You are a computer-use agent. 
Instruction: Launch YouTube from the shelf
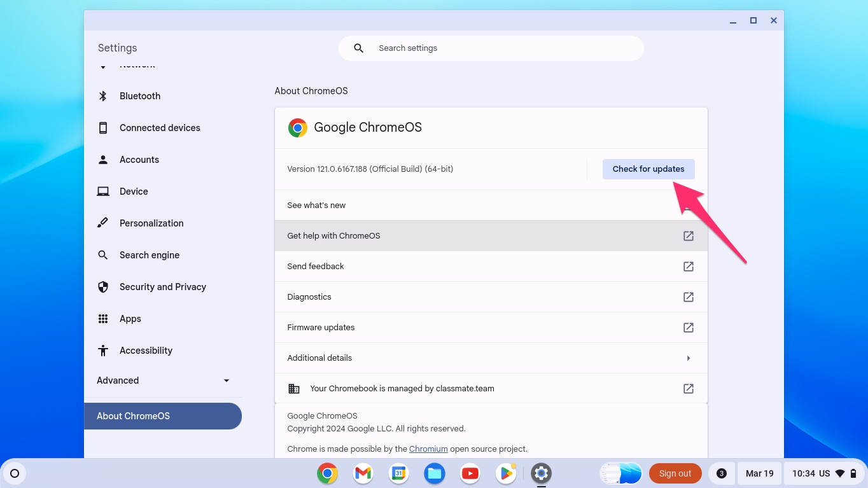[470, 473]
